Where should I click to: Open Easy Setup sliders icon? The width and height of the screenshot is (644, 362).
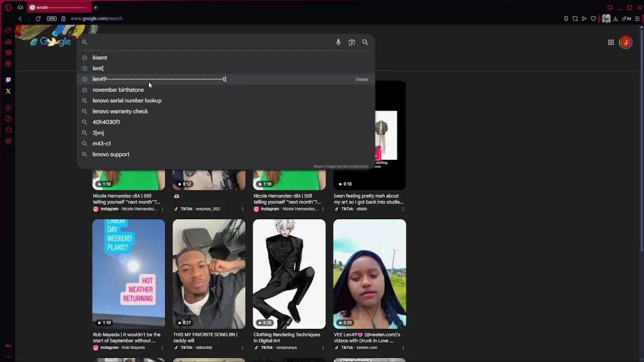637,19
